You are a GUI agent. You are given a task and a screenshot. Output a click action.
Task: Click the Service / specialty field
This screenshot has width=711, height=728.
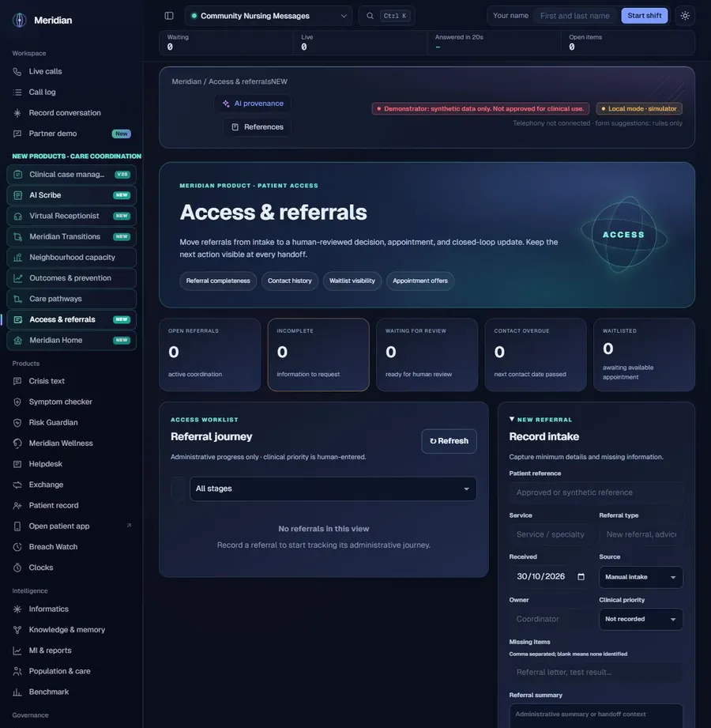pos(551,534)
